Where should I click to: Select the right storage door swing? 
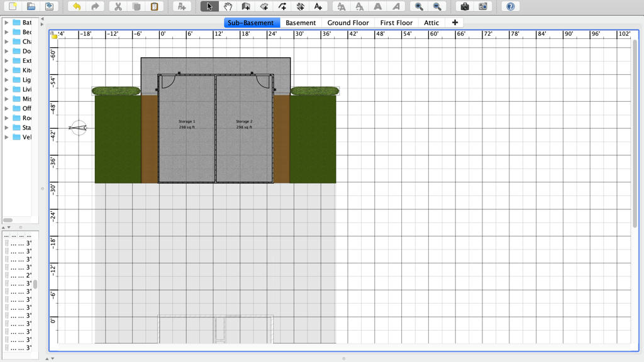[264, 82]
